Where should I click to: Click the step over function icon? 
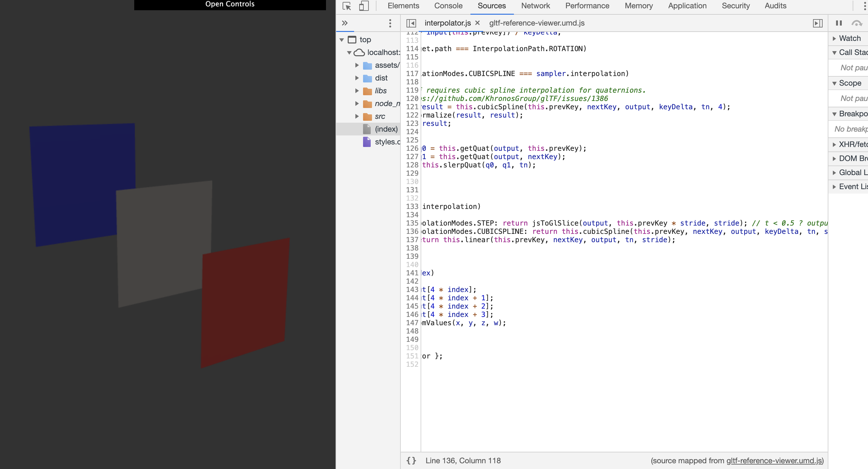coord(856,23)
